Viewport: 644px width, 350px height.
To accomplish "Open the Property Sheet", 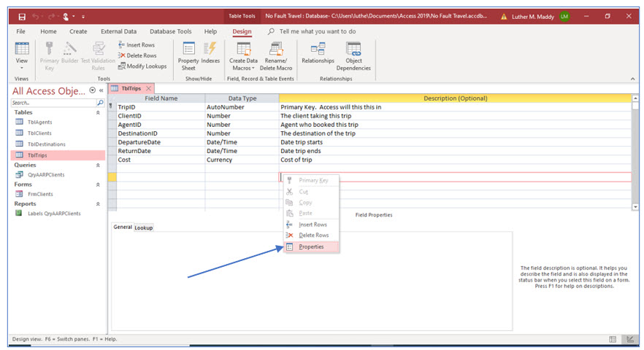I will (x=188, y=56).
